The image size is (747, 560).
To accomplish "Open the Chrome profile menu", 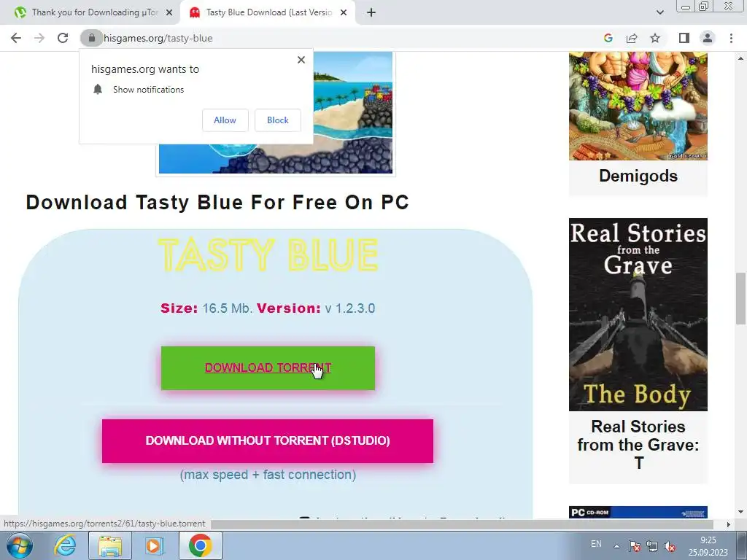I will point(708,38).
